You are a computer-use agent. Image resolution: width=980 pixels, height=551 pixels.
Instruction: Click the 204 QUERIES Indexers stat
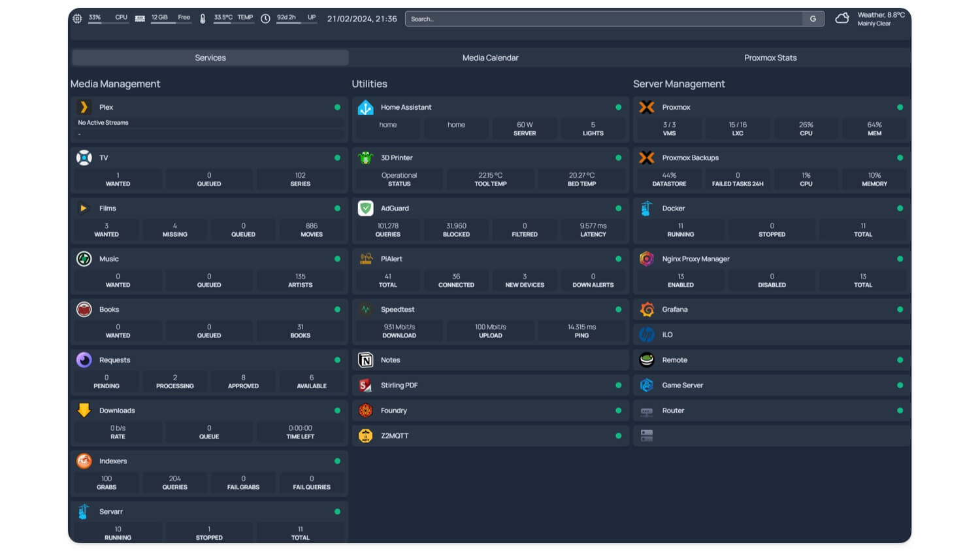point(174,483)
